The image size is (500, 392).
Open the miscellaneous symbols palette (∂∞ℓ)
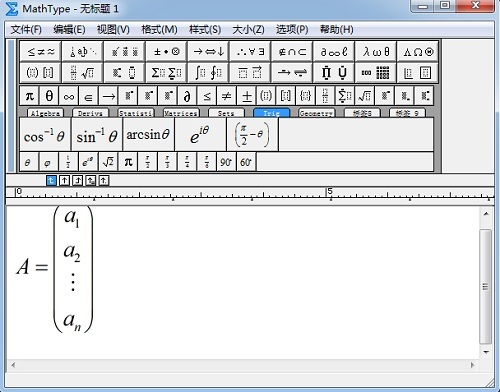point(334,52)
